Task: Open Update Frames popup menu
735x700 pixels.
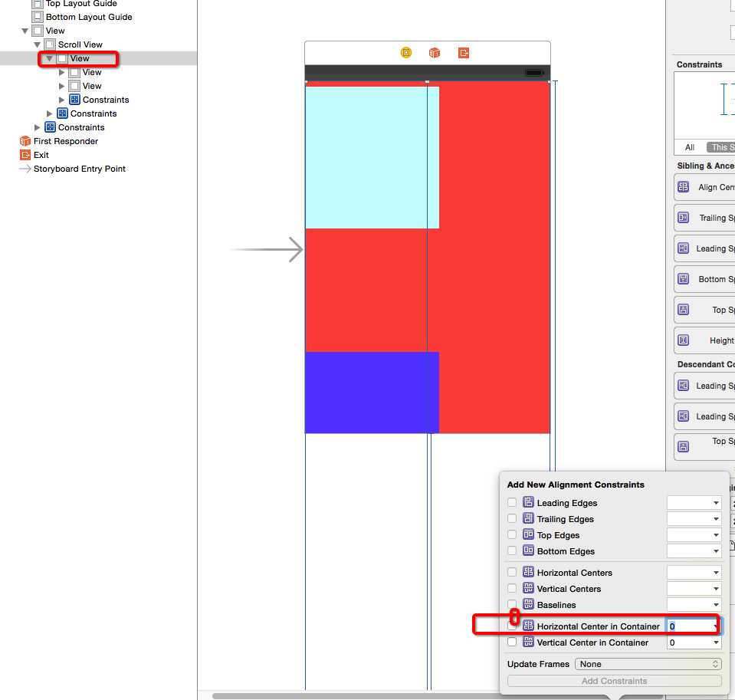Action: pos(648,664)
